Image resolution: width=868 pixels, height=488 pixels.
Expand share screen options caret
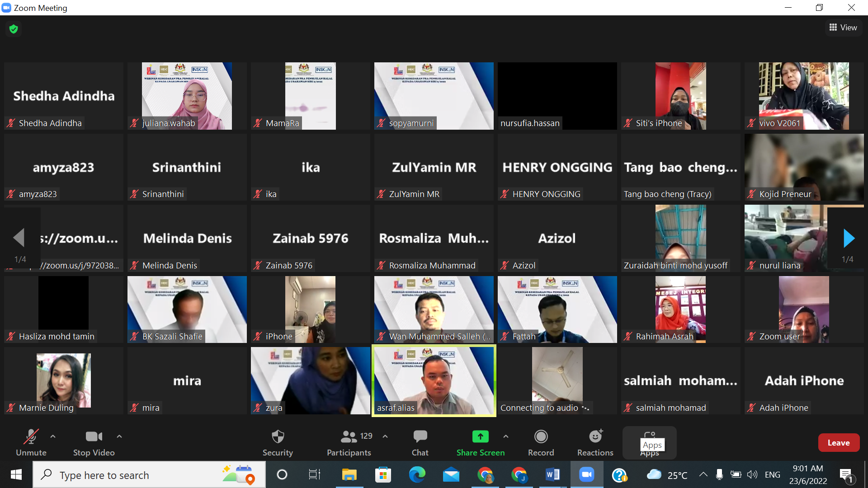tap(506, 436)
